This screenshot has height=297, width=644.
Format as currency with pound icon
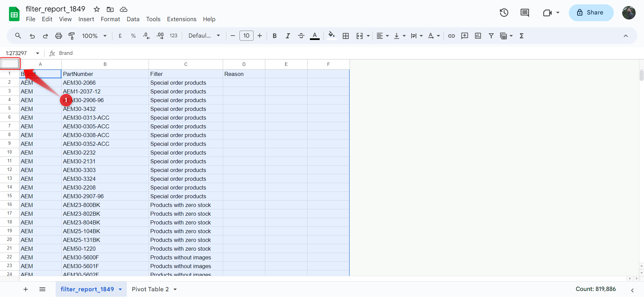click(120, 36)
